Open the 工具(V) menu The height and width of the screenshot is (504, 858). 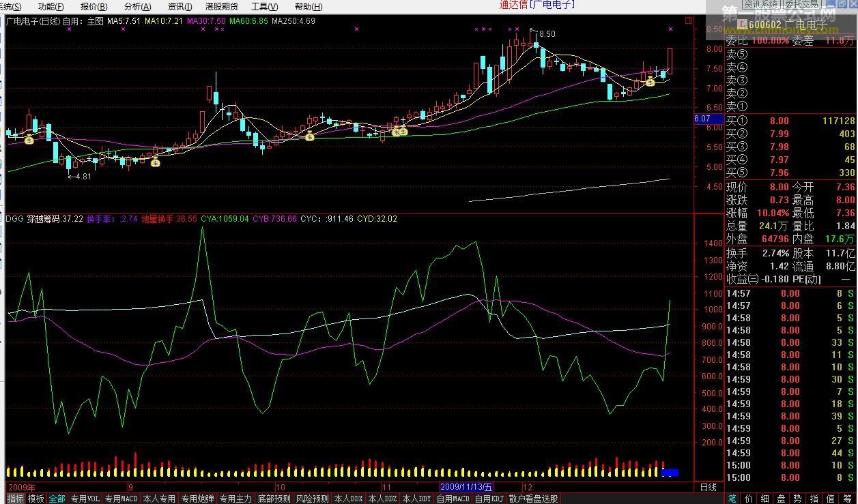[264, 6]
